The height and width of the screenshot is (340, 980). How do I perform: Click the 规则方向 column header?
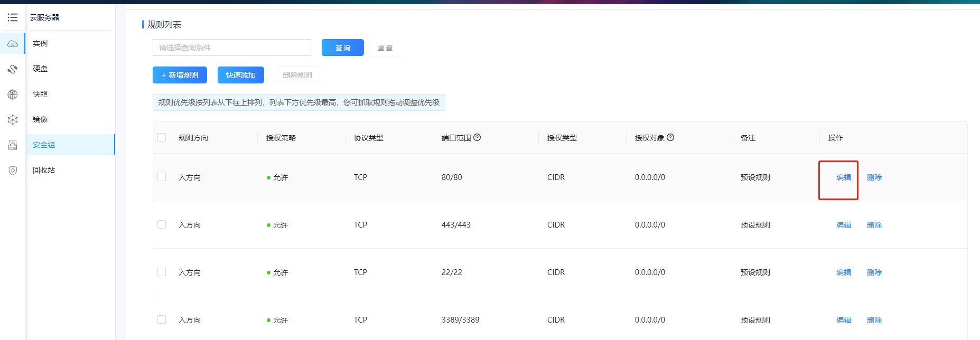coord(193,138)
